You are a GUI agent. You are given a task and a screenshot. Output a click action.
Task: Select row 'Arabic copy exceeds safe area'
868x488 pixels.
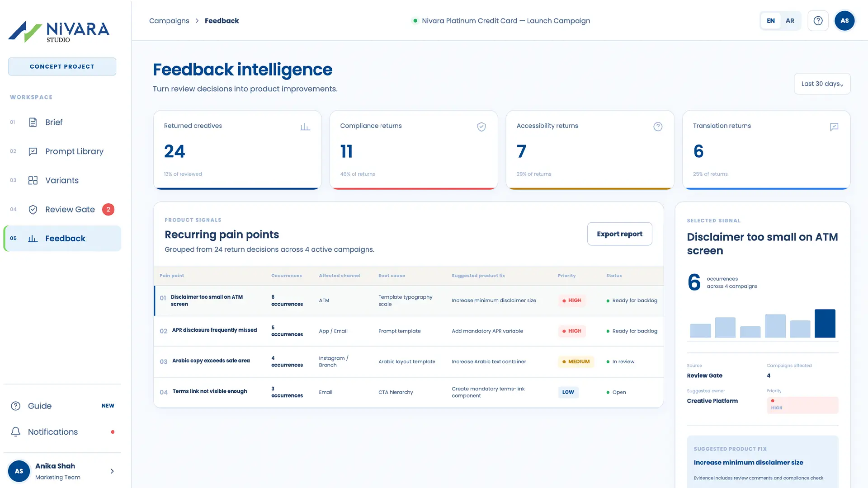(x=409, y=361)
